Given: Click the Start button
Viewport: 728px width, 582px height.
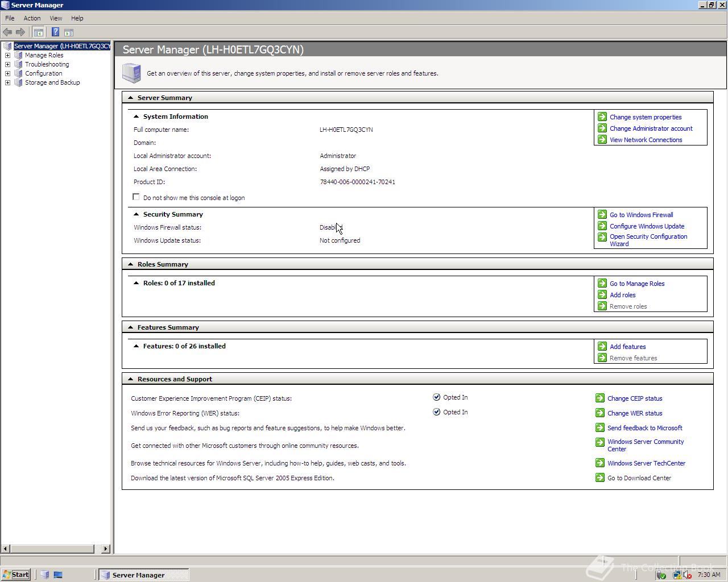Looking at the screenshot, I should pos(16,575).
